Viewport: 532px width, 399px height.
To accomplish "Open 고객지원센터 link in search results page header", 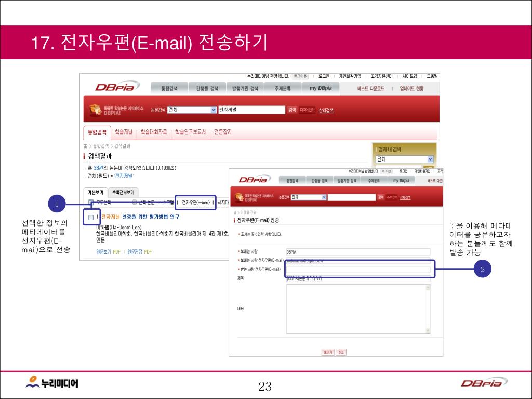I will coord(382,76).
